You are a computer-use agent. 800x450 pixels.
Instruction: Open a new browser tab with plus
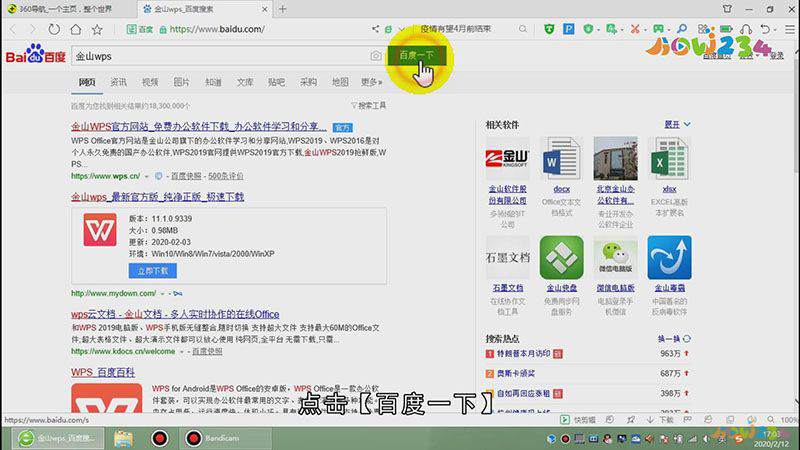[283, 9]
